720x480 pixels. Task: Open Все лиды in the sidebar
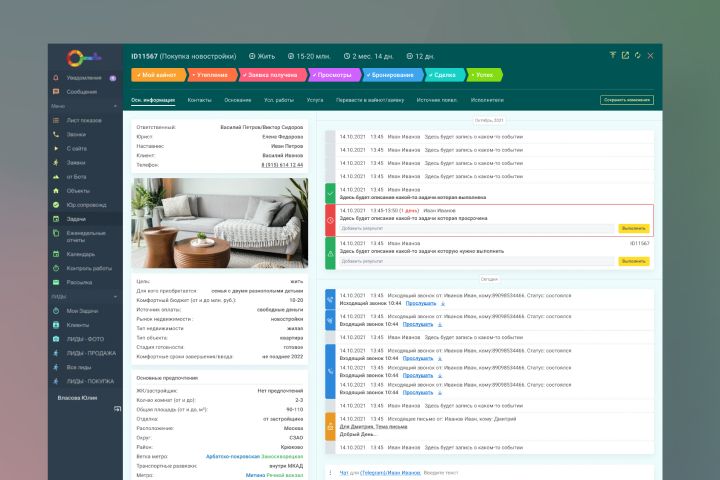point(79,367)
